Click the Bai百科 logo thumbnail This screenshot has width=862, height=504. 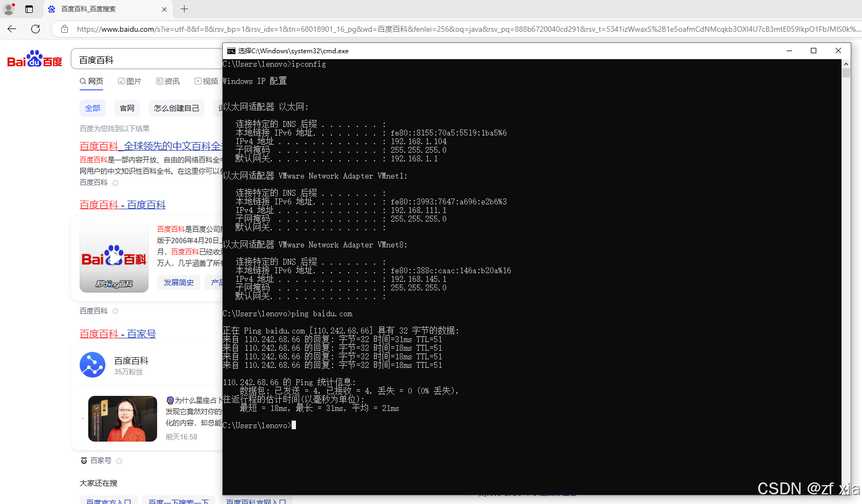(114, 258)
